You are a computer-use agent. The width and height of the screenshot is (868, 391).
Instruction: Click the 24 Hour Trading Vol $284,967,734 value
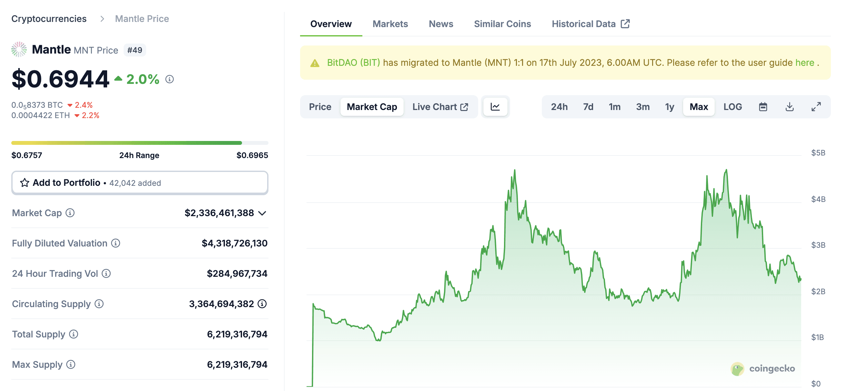[x=237, y=274]
